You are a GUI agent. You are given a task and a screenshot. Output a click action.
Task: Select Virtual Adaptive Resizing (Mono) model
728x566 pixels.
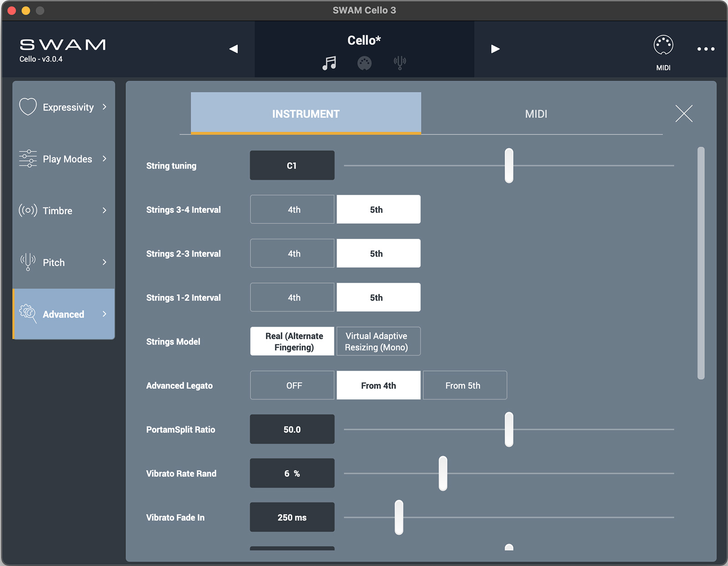[379, 341]
